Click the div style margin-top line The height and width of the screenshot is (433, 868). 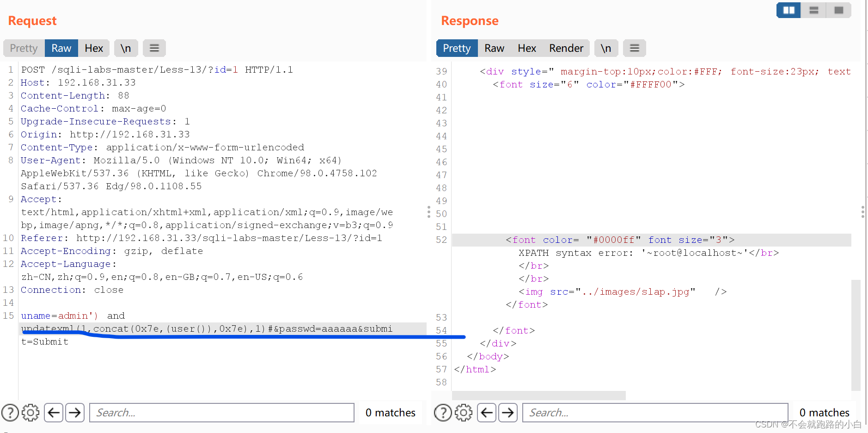pos(666,72)
